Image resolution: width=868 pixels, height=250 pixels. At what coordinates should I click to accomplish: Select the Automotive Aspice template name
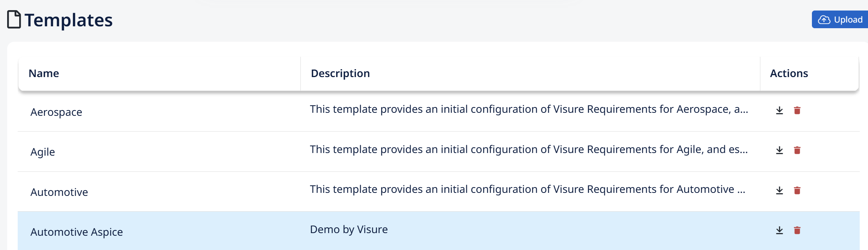pyautogui.click(x=76, y=232)
